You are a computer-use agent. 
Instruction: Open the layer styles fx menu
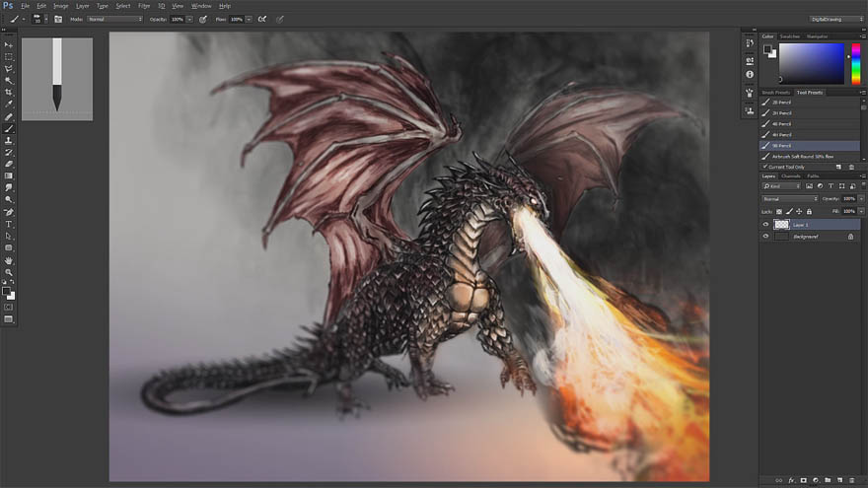point(791,480)
